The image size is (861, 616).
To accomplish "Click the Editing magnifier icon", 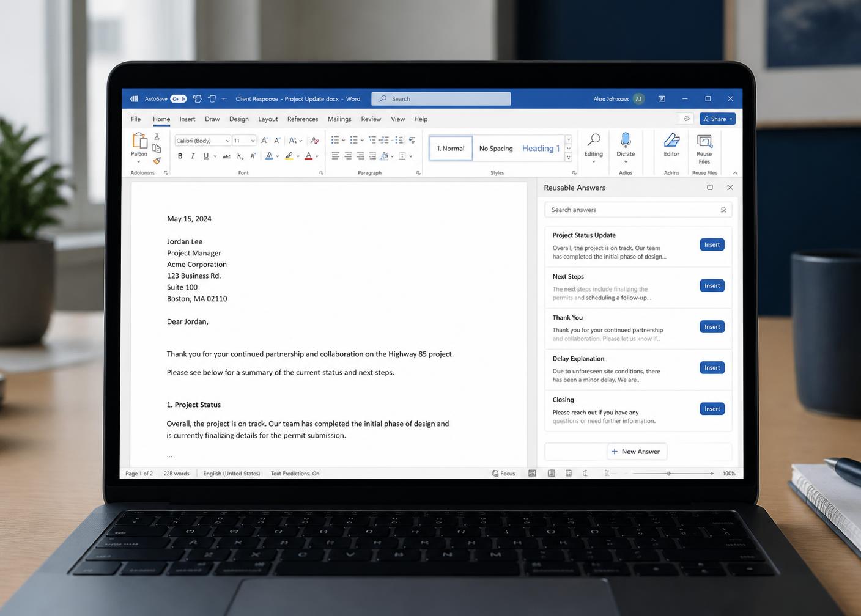I will point(593,141).
